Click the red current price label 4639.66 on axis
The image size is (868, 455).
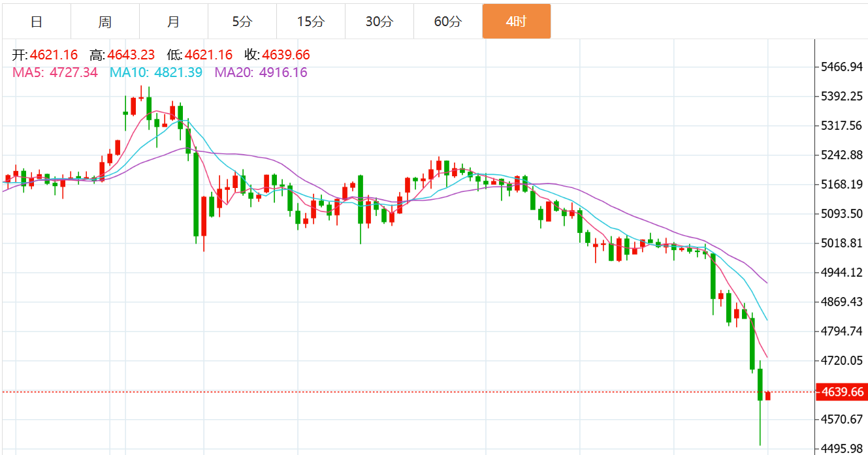click(x=841, y=392)
